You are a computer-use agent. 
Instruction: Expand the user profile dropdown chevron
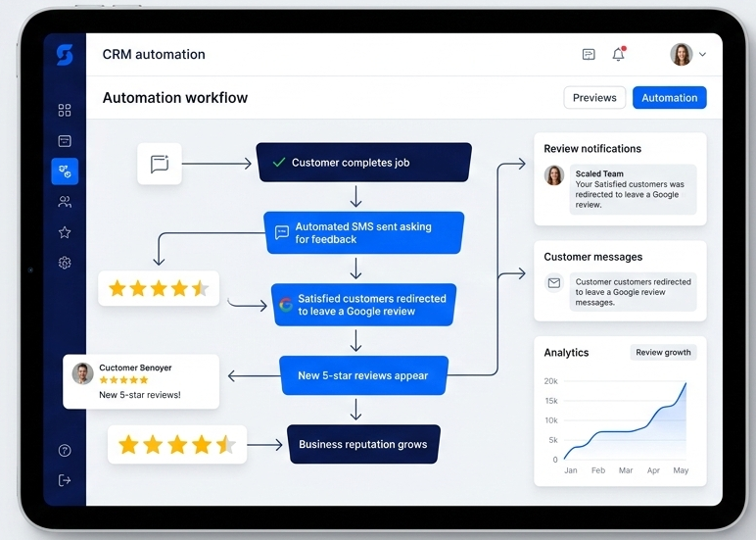pyautogui.click(x=702, y=55)
